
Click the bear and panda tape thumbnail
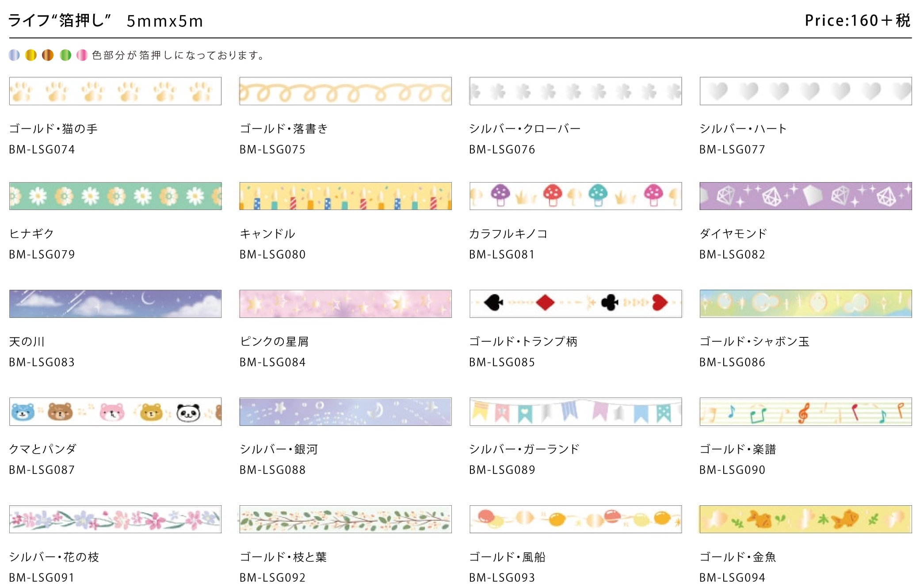[x=115, y=412]
